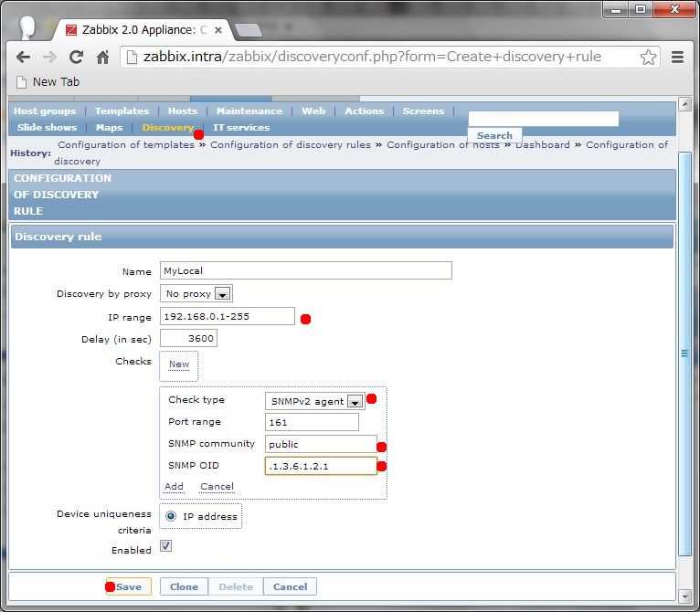The height and width of the screenshot is (612, 700).
Task: Click the Delay field showing 3600
Action: click(189, 338)
